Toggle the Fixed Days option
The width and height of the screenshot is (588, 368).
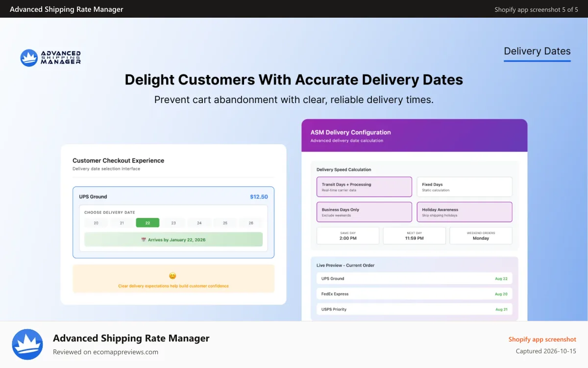pos(465,187)
